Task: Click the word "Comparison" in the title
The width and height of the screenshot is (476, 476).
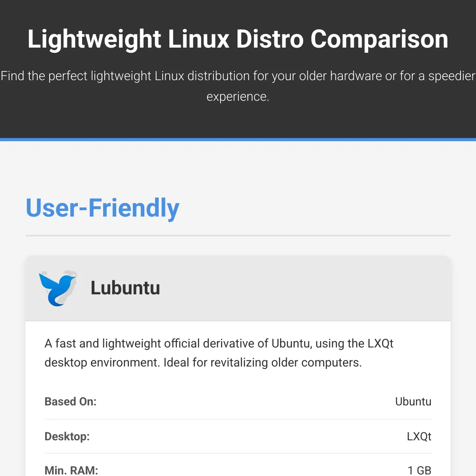Action: pos(379,39)
